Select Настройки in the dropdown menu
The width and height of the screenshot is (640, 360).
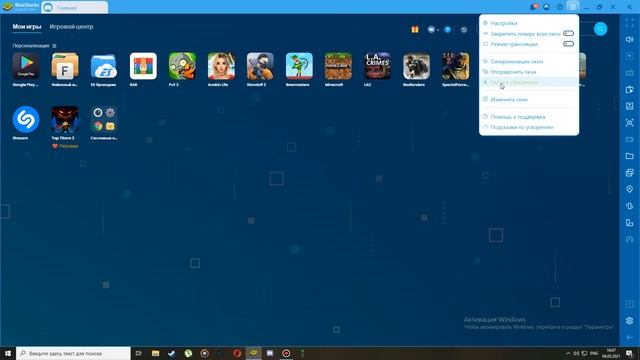coord(529,23)
